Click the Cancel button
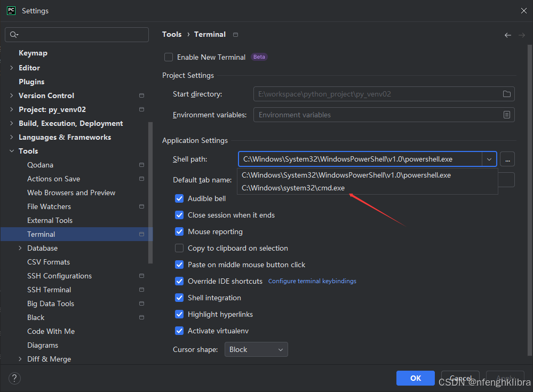533x392 pixels. 460,378
